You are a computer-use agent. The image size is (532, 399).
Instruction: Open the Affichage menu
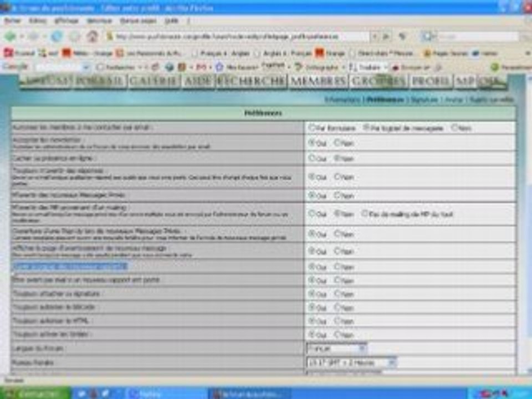pyautogui.click(x=66, y=21)
